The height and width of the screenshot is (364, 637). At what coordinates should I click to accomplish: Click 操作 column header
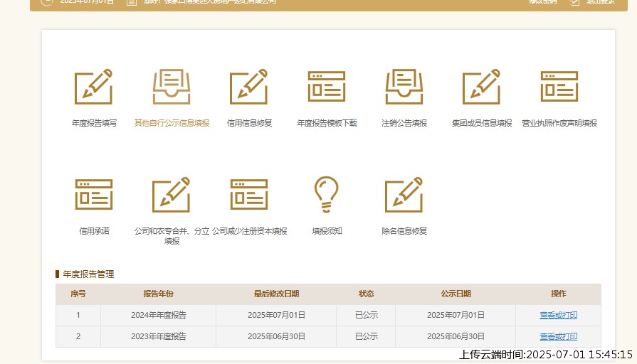(558, 294)
